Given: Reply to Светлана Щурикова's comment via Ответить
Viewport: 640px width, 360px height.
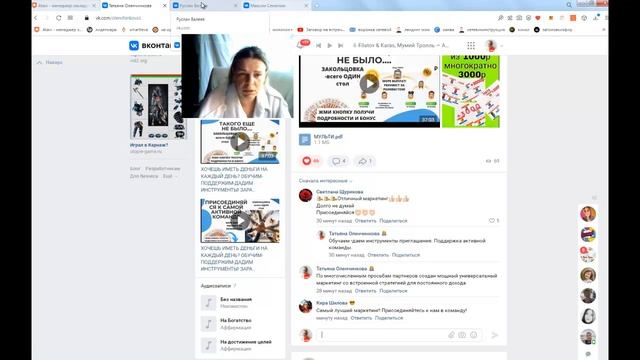Looking at the screenshot, I should tap(365, 221).
